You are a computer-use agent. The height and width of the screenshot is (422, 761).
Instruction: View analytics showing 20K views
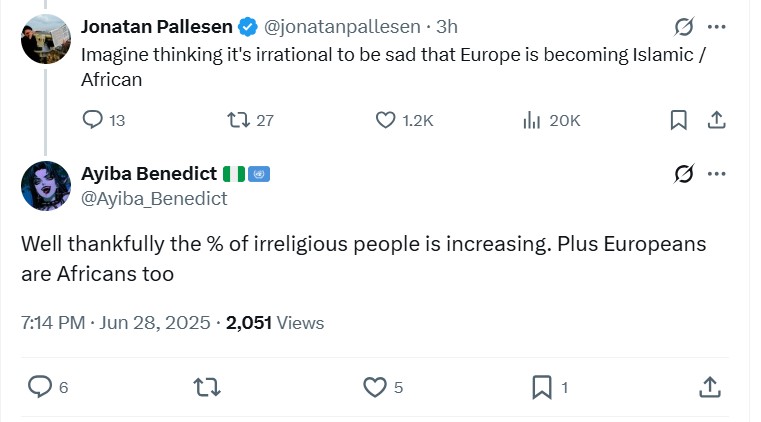click(x=532, y=120)
